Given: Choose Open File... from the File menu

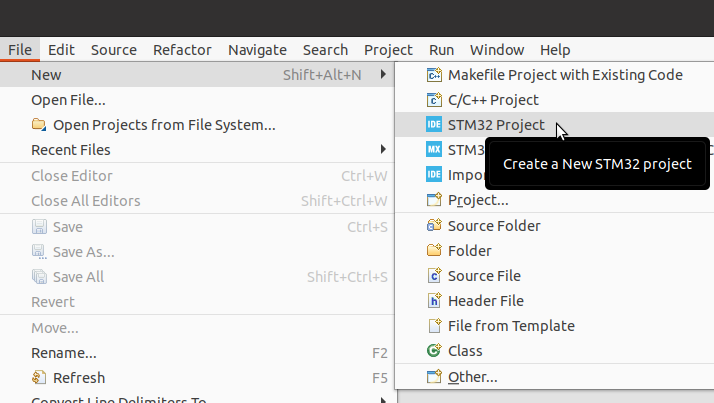Looking at the screenshot, I should tap(197, 100).
